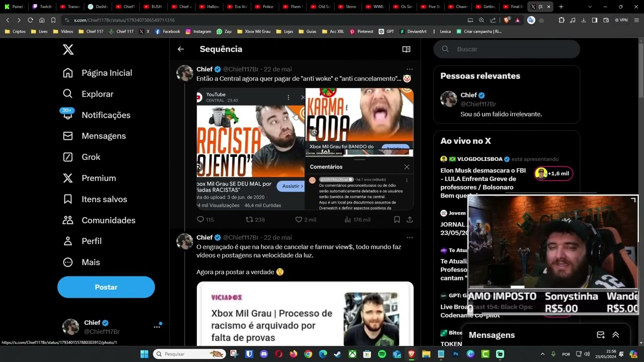Viewport: 644px width, 362px height.
Task: Open a new browser tab
Action: [561, 7]
